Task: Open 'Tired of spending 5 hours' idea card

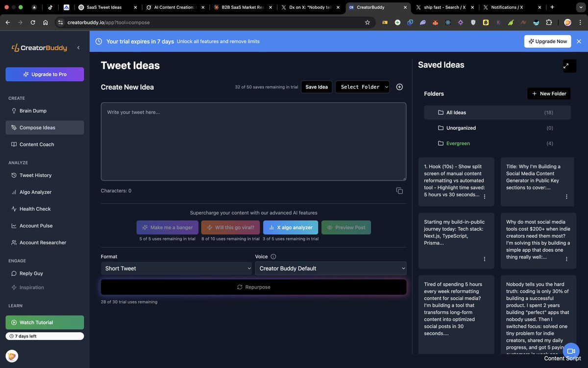Action: (x=456, y=314)
